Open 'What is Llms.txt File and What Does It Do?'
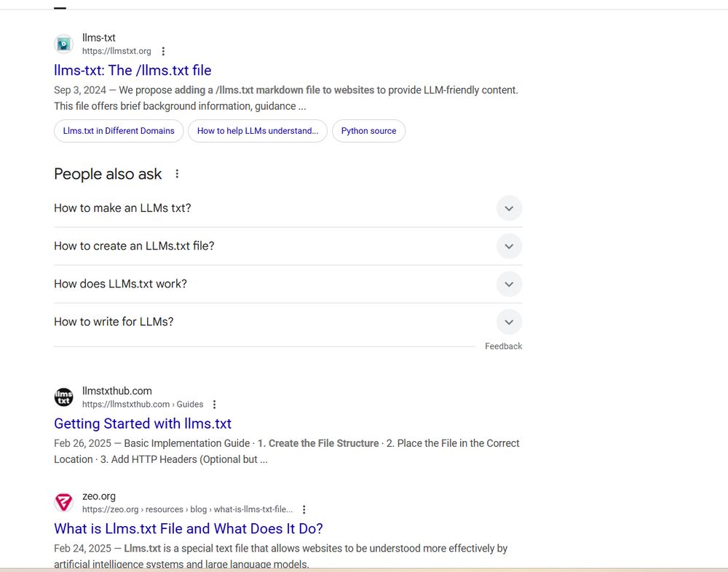 (189, 528)
